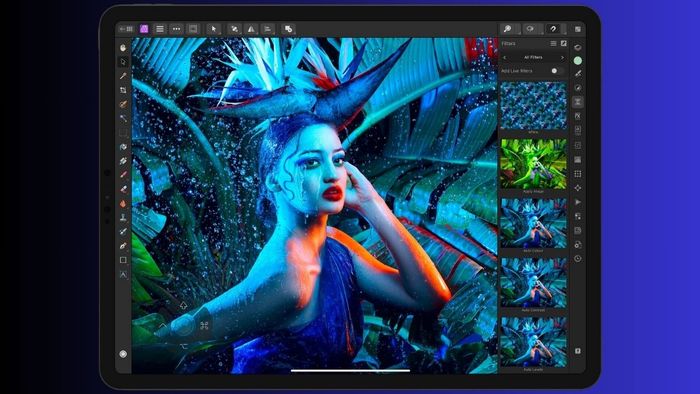Viewport: 700px width, 394px height.
Task: Select the Selection Brush tool
Action: coord(123,104)
